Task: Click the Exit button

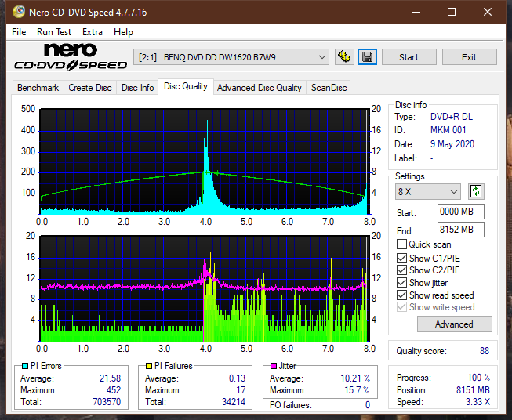Action: pos(469,57)
